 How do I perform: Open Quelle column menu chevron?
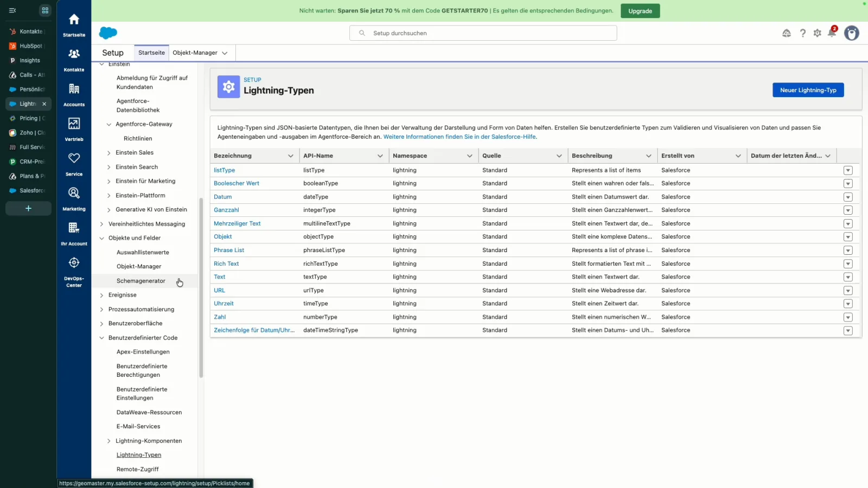(x=559, y=156)
